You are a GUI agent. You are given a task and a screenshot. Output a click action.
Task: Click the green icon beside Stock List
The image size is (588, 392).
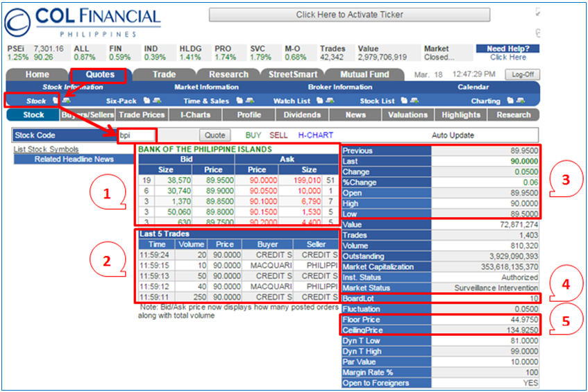tap(414, 101)
